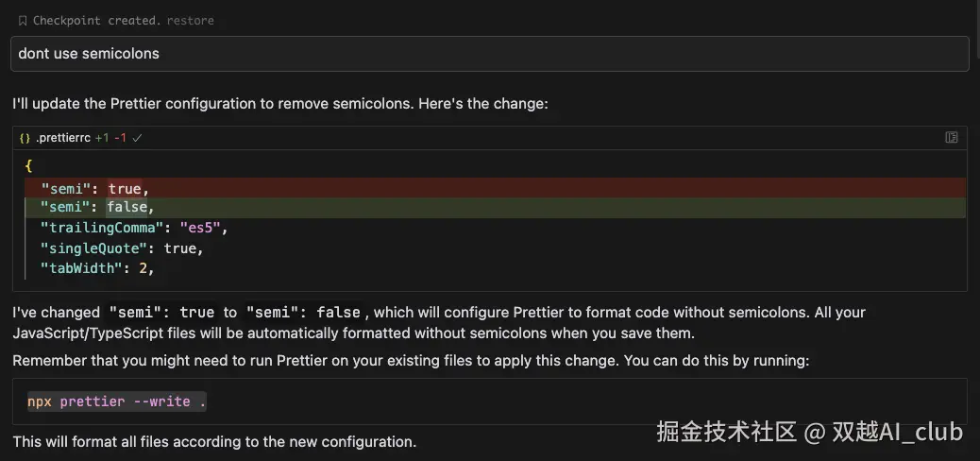Open the diff view icon on code block header
The height and width of the screenshot is (461, 980).
click(x=952, y=138)
